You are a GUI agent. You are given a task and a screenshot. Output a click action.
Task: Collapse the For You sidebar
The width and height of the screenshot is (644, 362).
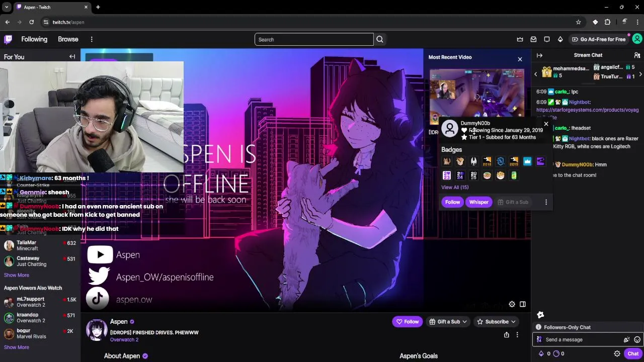point(72,57)
